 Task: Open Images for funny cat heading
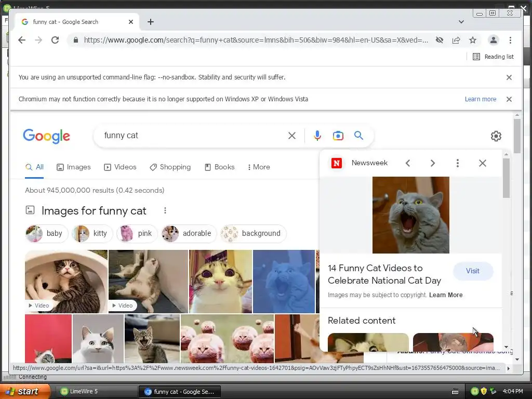point(94,211)
